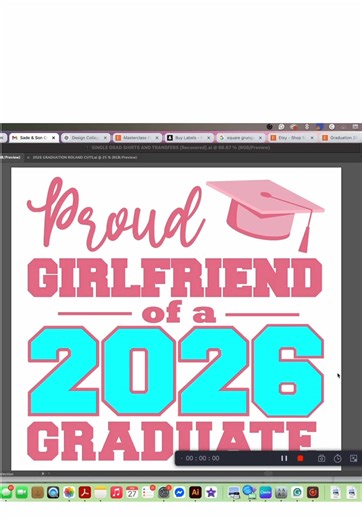The image size is (362, 520).
Task: Close the Sade & Son browser tab
Action: coord(53,138)
